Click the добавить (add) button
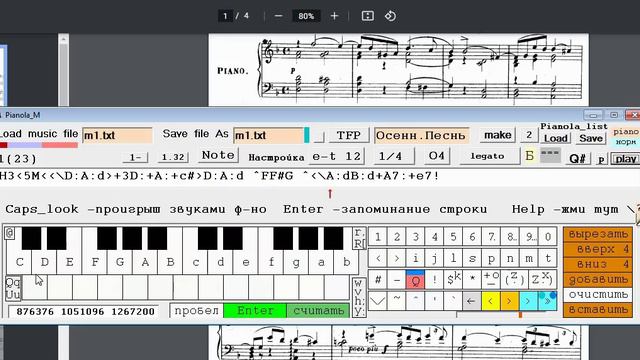This screenshot has width=640, height=360. [598, 280]
